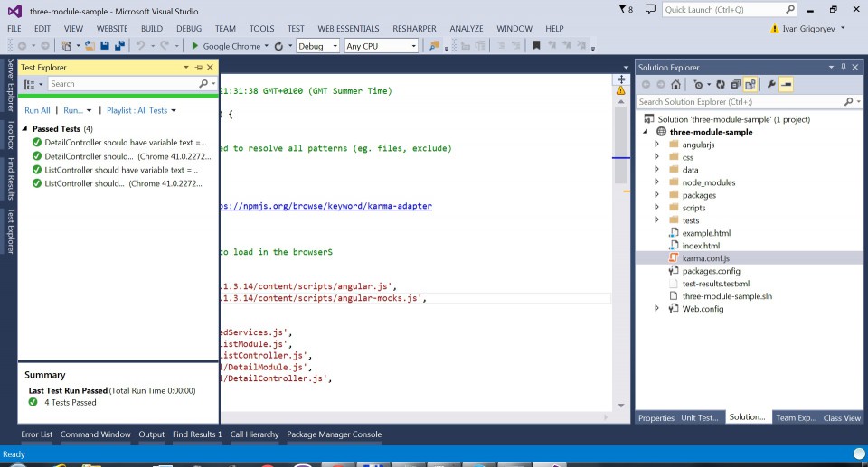
Task: Start debugging with the green play button
Action: pyautogui.click(x=194, y=46)
